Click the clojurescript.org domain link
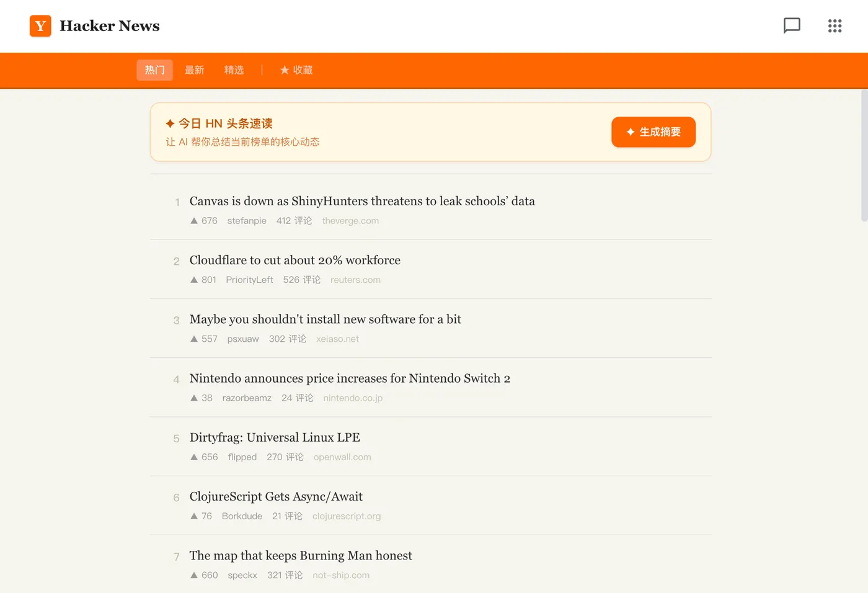 347,516
